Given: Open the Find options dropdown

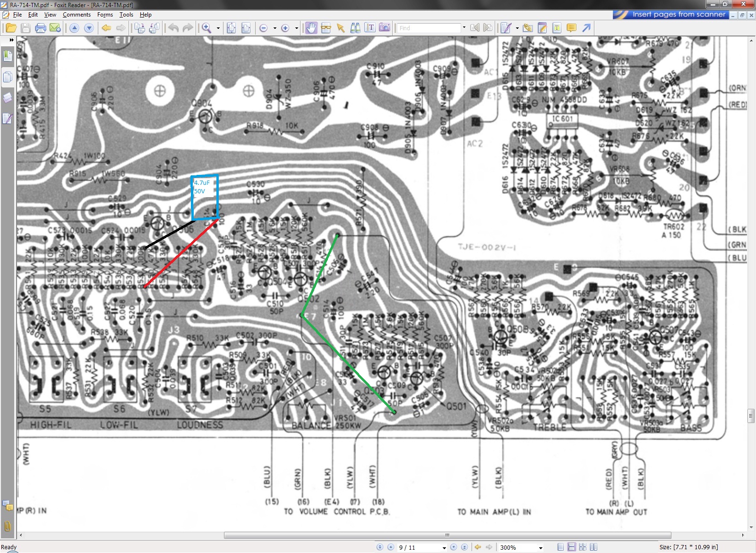Looking at the screenshot, I should [x=464, y=28].
